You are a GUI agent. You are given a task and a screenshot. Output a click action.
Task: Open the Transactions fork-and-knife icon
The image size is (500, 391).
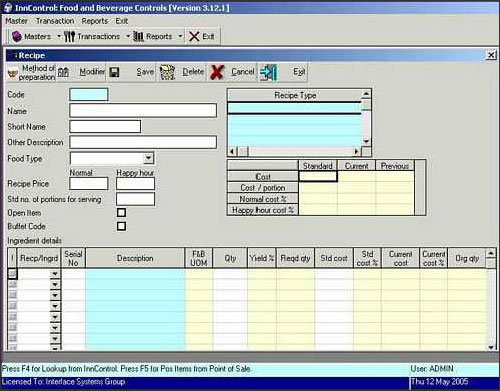pos(69,36)
